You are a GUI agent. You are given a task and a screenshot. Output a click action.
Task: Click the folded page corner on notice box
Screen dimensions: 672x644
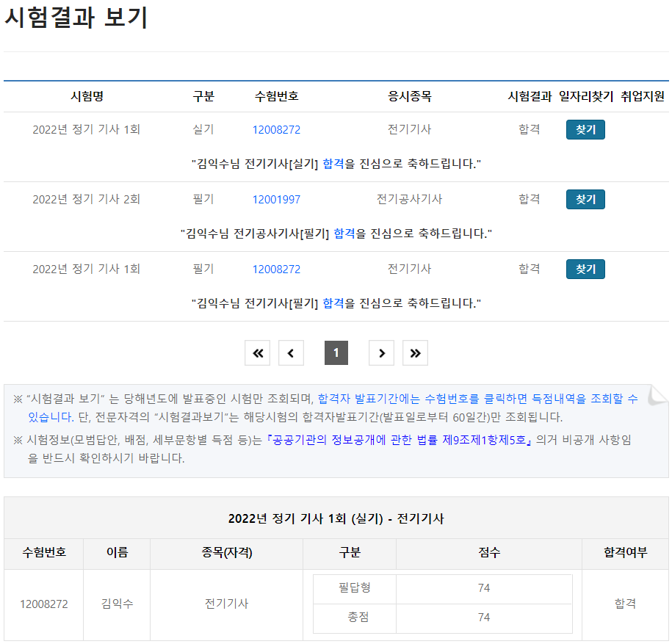tap(658, 394)
